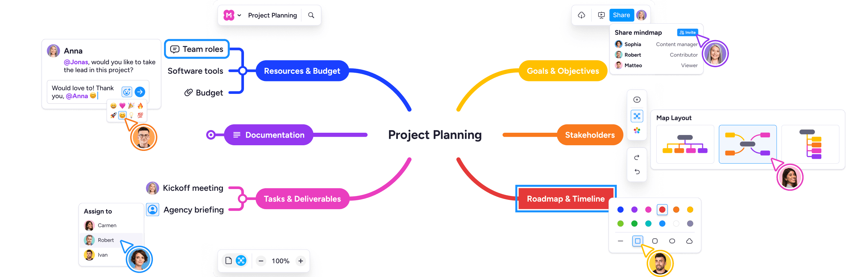This screenshot has width=868, height=277.
Task: Pick the red color swatch
Action: click(x=662, y=209)
